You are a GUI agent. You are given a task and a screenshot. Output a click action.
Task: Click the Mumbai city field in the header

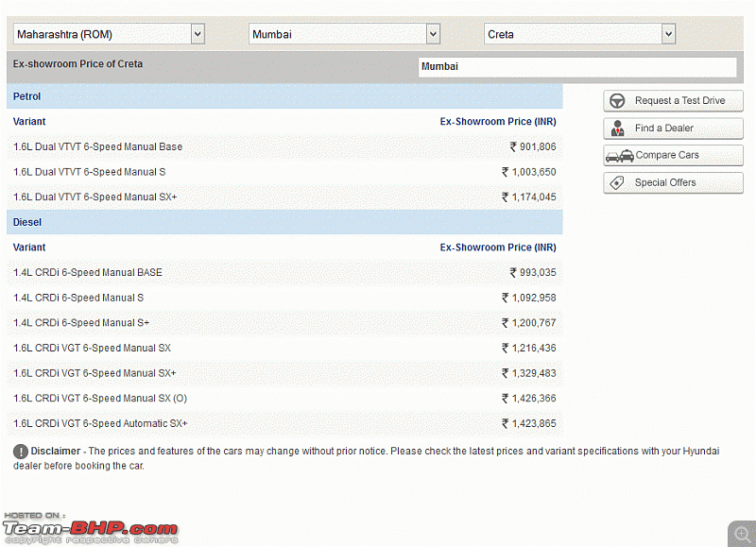[x=577, y=66]
